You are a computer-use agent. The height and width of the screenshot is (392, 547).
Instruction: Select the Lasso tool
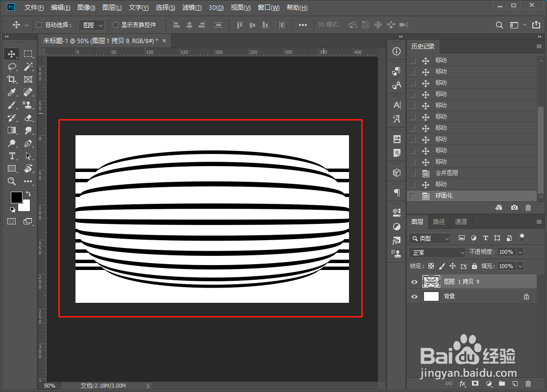click(12, 67)
